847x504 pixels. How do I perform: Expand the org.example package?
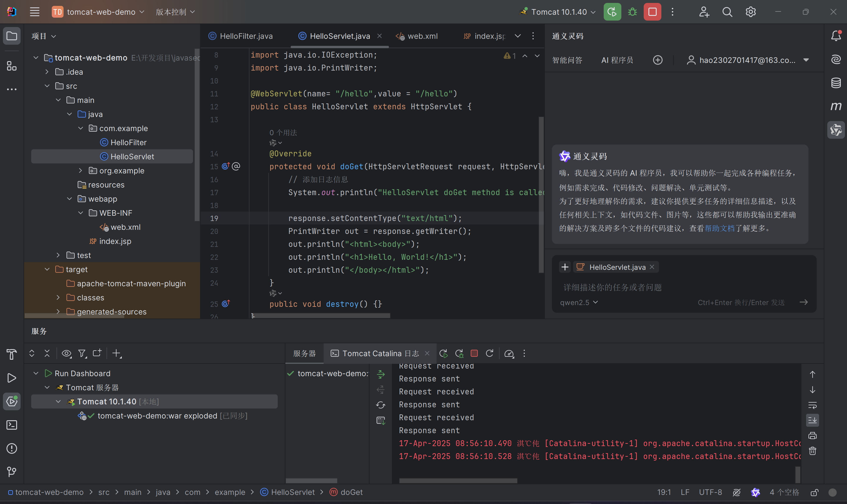(81, 170)
